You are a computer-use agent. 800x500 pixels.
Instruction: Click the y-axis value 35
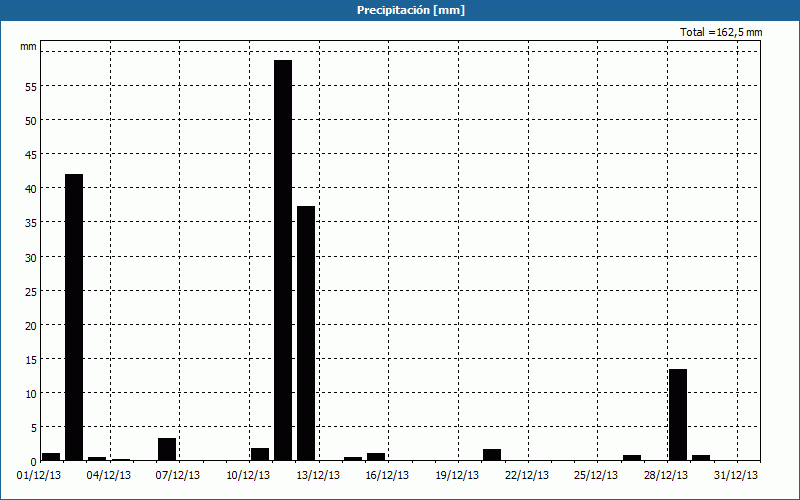[x=31, y=223]
